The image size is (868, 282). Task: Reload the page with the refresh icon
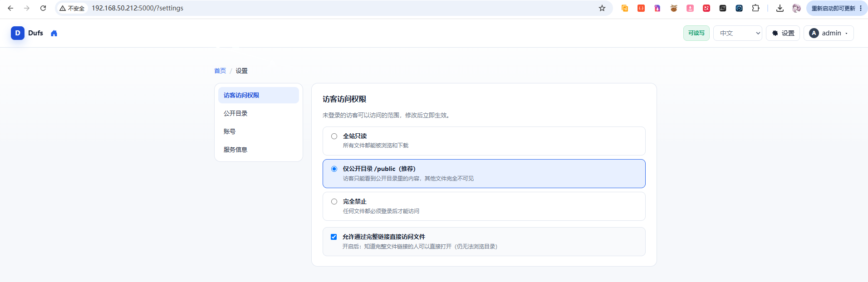[43, 8]
